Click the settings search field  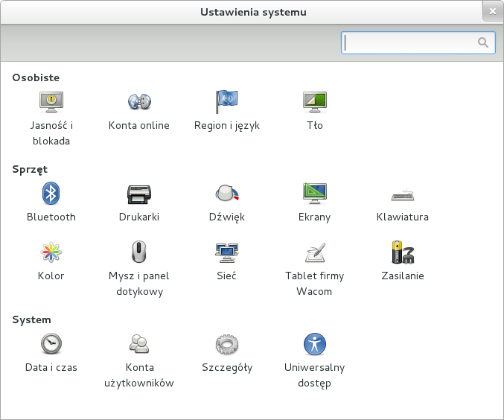point(409,42)
